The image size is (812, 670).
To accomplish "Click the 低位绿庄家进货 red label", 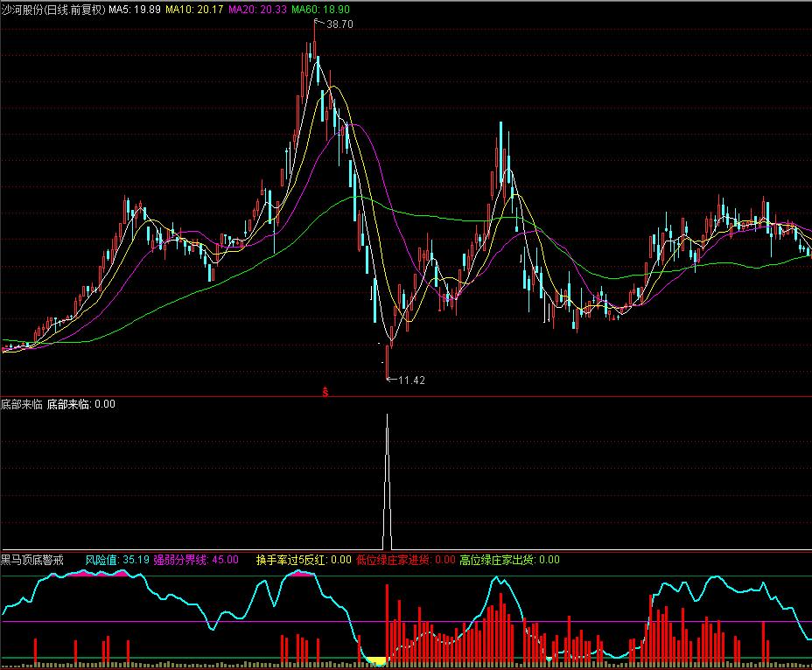I will (405, 560).
